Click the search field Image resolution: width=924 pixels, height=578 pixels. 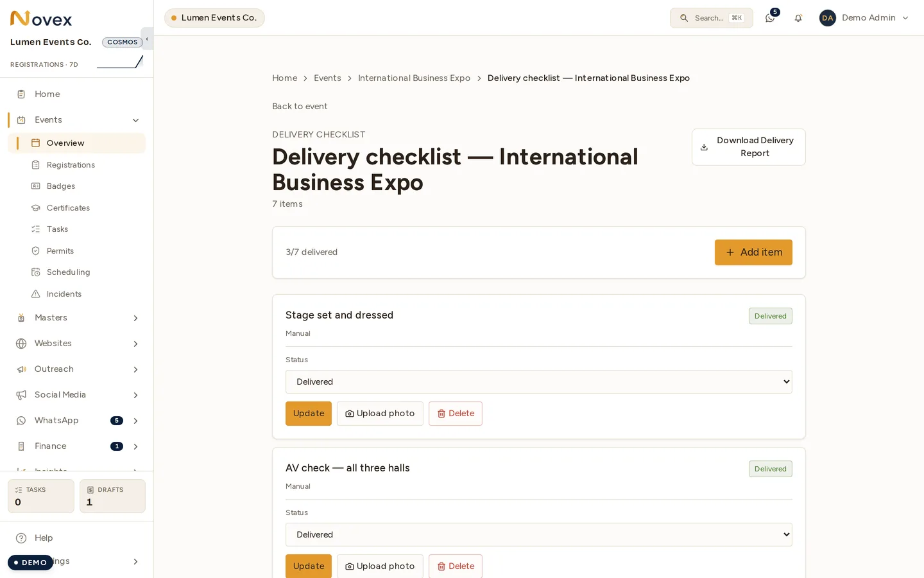712,18
